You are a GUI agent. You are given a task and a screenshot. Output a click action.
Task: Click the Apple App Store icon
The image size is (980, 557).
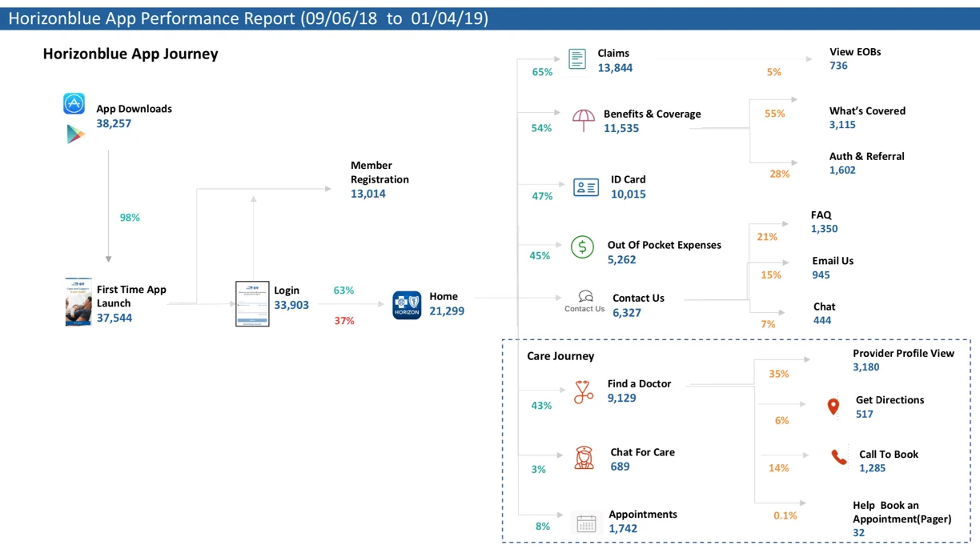coord(74,103)
